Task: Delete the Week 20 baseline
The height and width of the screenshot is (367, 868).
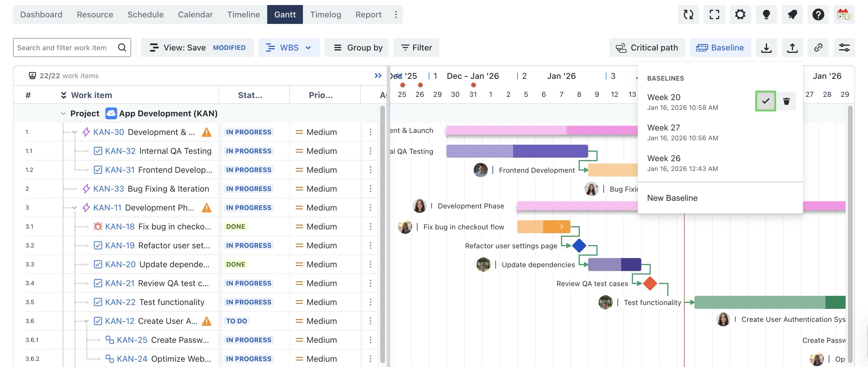Action: [786, 101]
